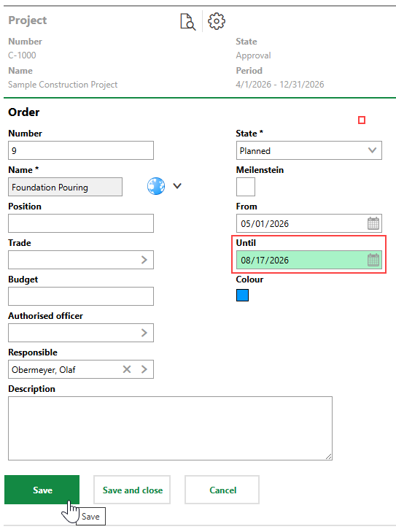Clear the Responsible person with the X

click(127, 369)
